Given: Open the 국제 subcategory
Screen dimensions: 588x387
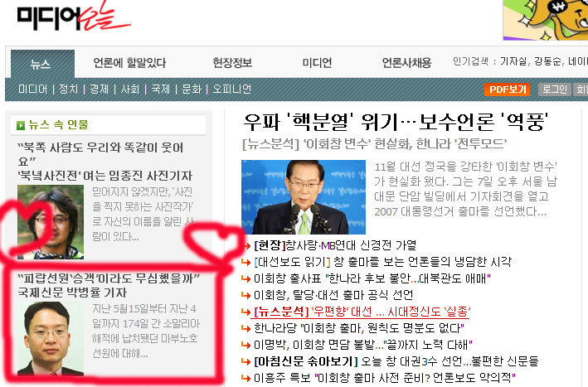Looking at the screenshot, I should click(161, 89).
